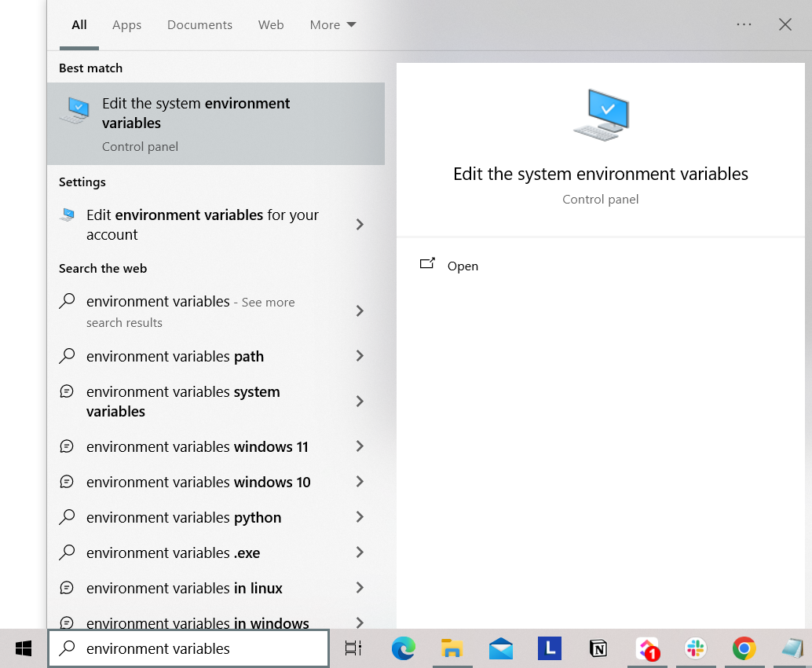Open the three-dot search options menu
Viewport: 812px width, 668px height.
click(744, 24)
